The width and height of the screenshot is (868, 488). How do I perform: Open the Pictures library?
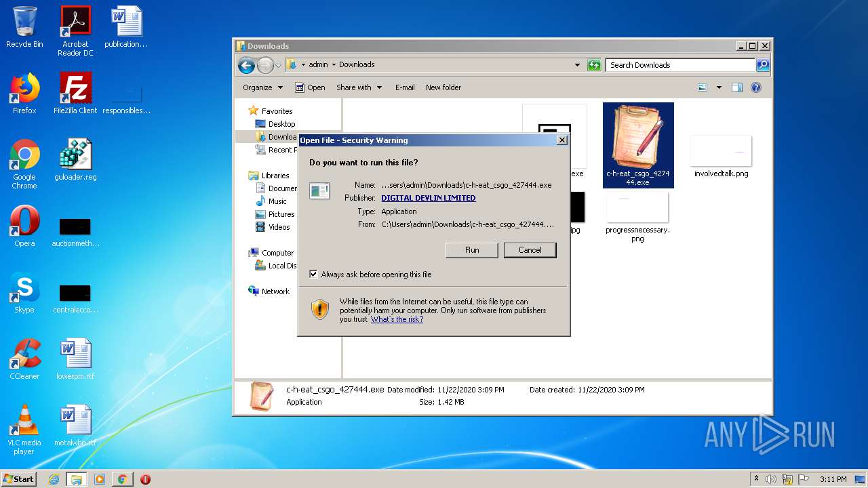[275, 214]
